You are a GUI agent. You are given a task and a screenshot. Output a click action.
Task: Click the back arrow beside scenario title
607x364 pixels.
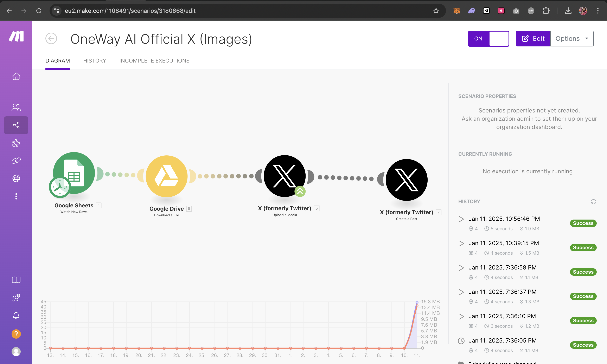click(x=51, y=39)
